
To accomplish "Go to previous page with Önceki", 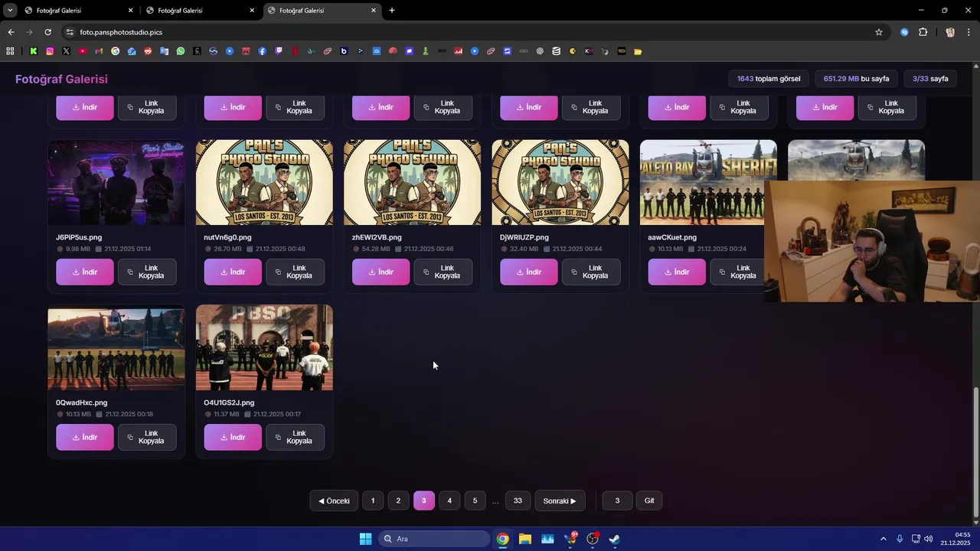I will pyautogui.click(x=334, y=500).
